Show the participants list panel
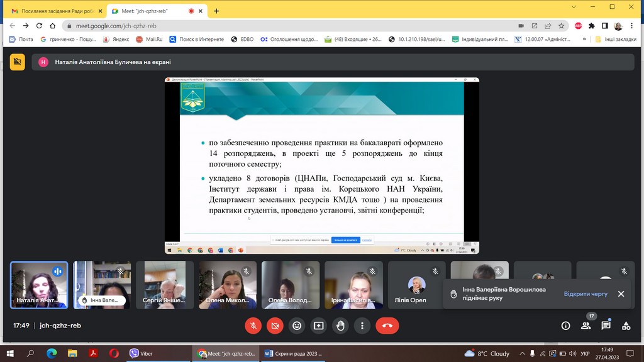 click(x=586, y=326)
